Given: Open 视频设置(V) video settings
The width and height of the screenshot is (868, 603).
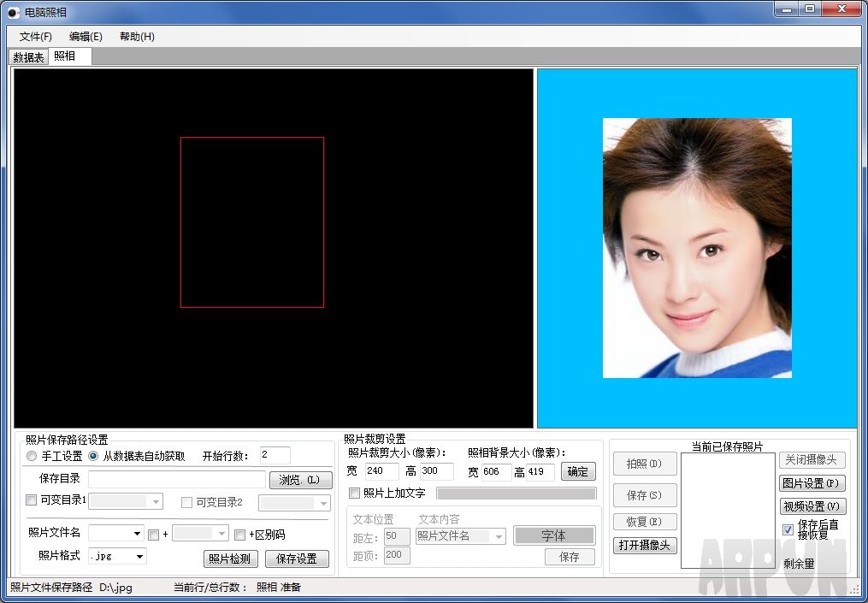Looking at the screenshot, I should (812, 506).
